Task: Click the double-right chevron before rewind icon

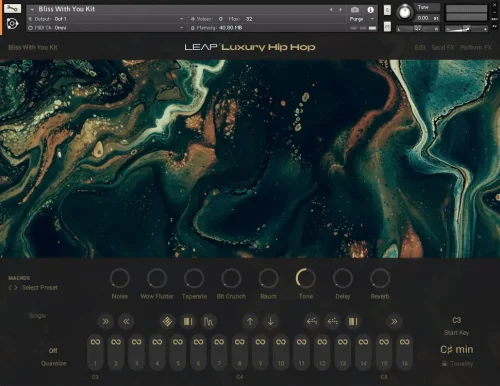Action: point(105,321)
